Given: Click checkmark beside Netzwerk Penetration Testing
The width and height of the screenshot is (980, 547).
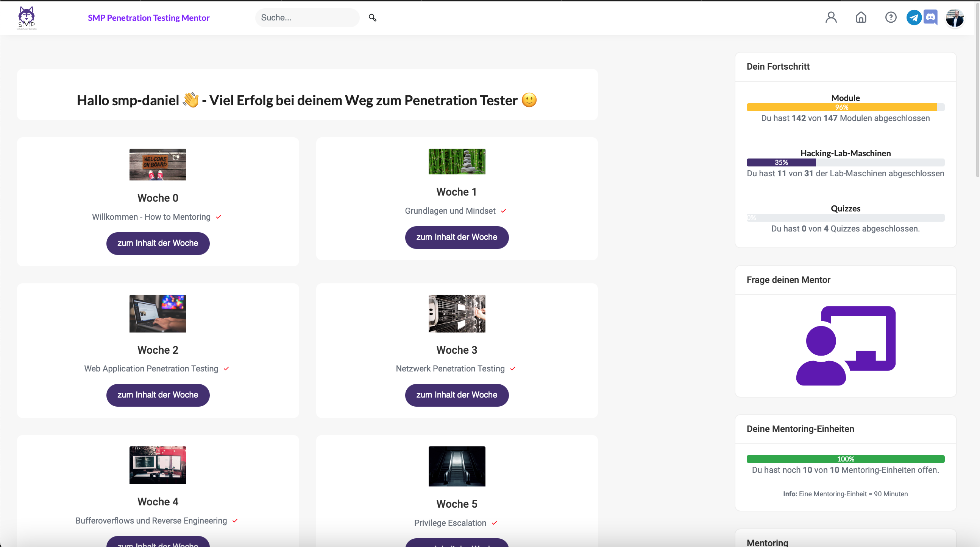Looking at the screenshot, I should pyautogui.click(x=512, y=369).
